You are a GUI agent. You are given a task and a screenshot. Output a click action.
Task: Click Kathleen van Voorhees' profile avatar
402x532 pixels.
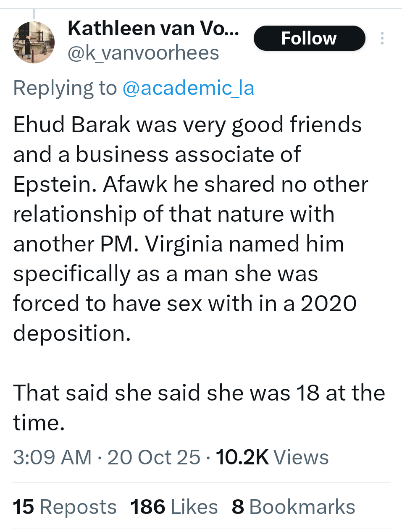[34, 42]
